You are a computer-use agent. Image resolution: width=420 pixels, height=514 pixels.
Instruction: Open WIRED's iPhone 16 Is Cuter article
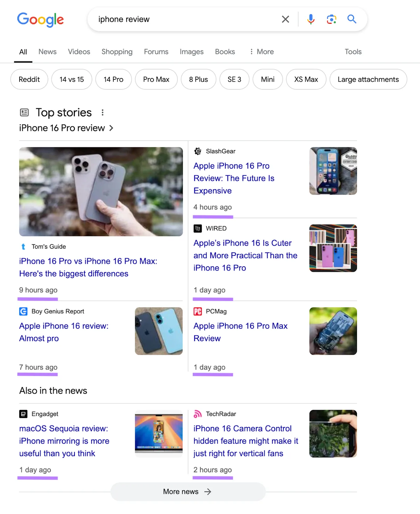click(245, 255)
